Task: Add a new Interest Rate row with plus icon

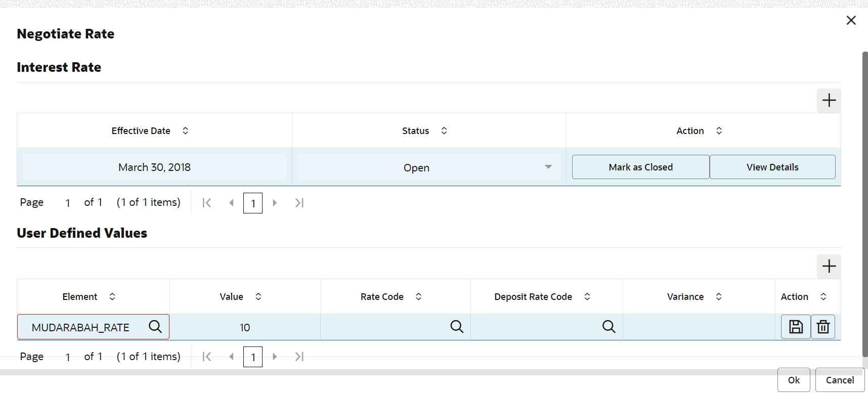Action: (829, 101)
